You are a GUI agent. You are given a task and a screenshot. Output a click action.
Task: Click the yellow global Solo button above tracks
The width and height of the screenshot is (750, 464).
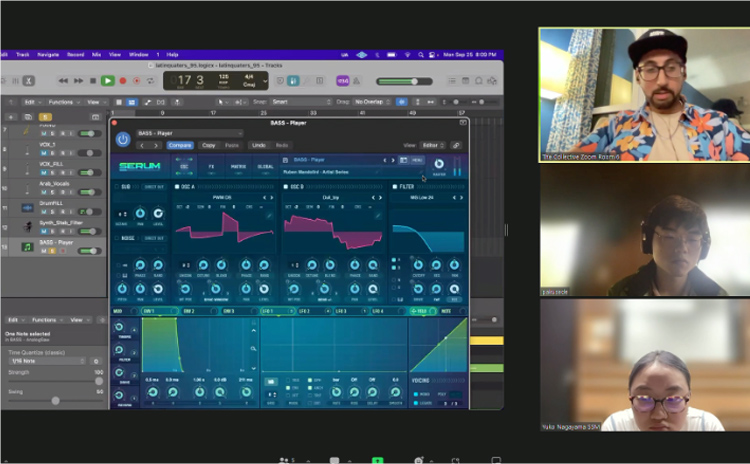(x=45, y=117)
